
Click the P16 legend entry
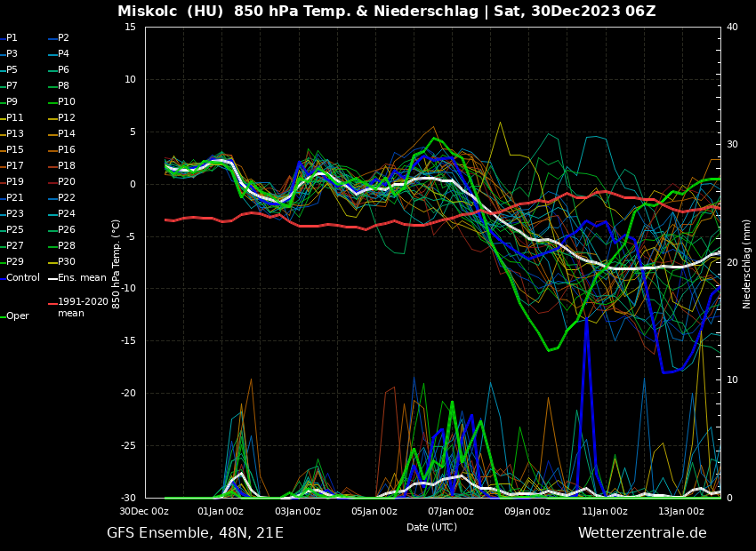point(66,150)
